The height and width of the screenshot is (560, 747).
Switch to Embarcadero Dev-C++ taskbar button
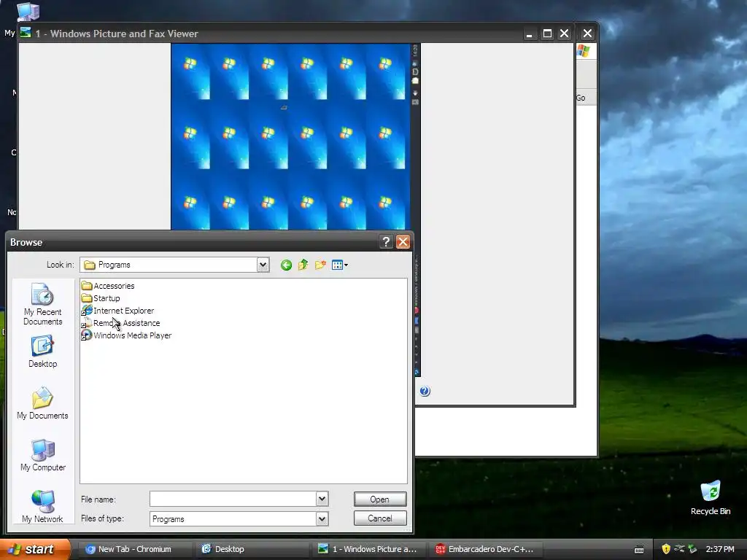coord(487,549)
